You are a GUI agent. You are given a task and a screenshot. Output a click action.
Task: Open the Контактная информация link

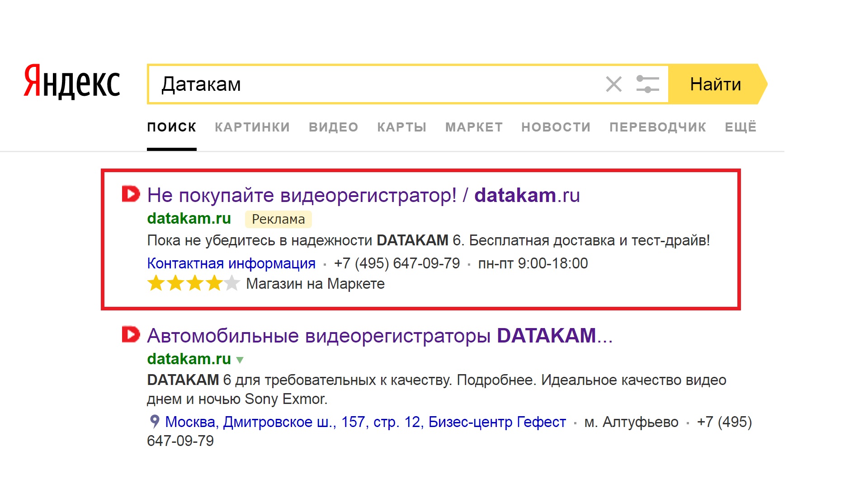pos(231,263)
